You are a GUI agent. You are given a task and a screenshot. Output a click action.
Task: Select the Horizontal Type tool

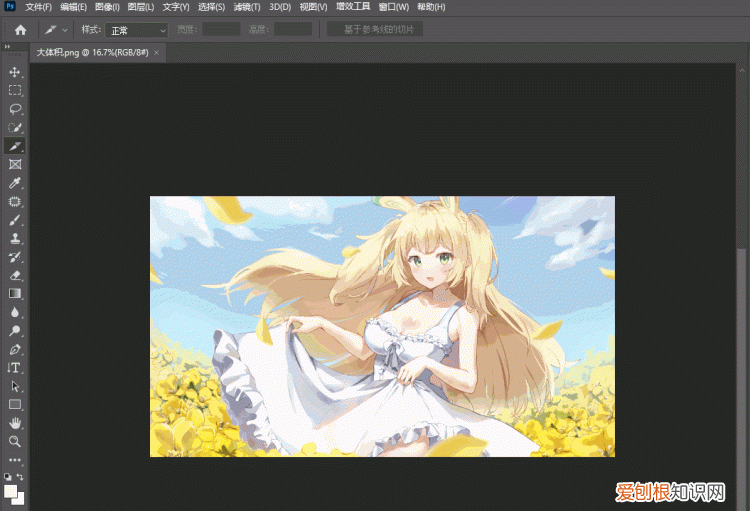pyautogui.click(x=15, y=368)
